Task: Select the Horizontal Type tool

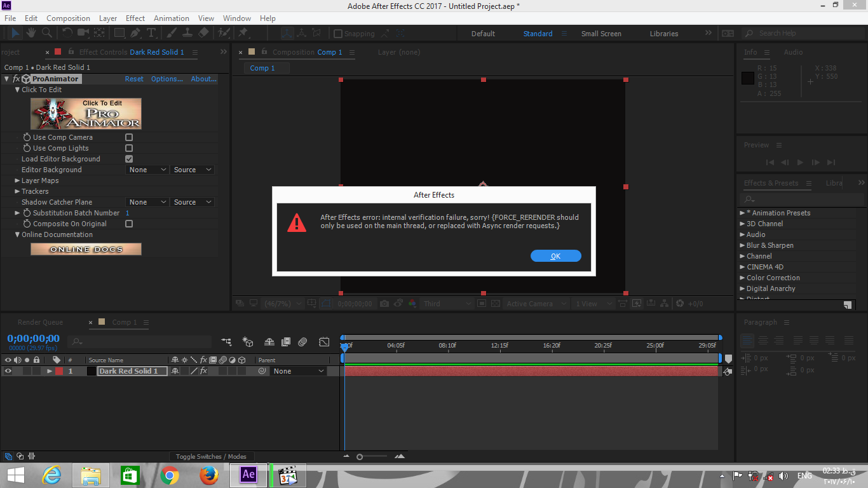Action: tap(151, 32)
